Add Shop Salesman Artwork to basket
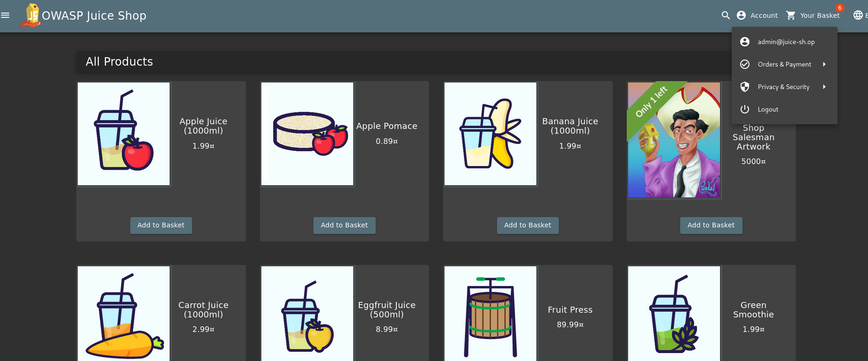The height and width of the screenshot is (361, 868). pyautogui.click(x=711, y=226)
